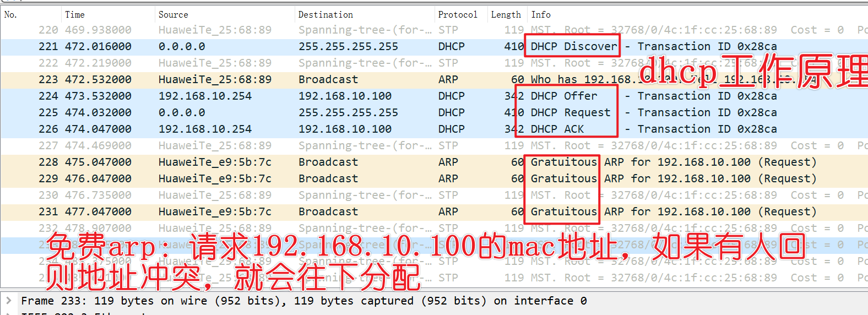Select STP packet number 227
868x315 pixels.
[330, 146]
